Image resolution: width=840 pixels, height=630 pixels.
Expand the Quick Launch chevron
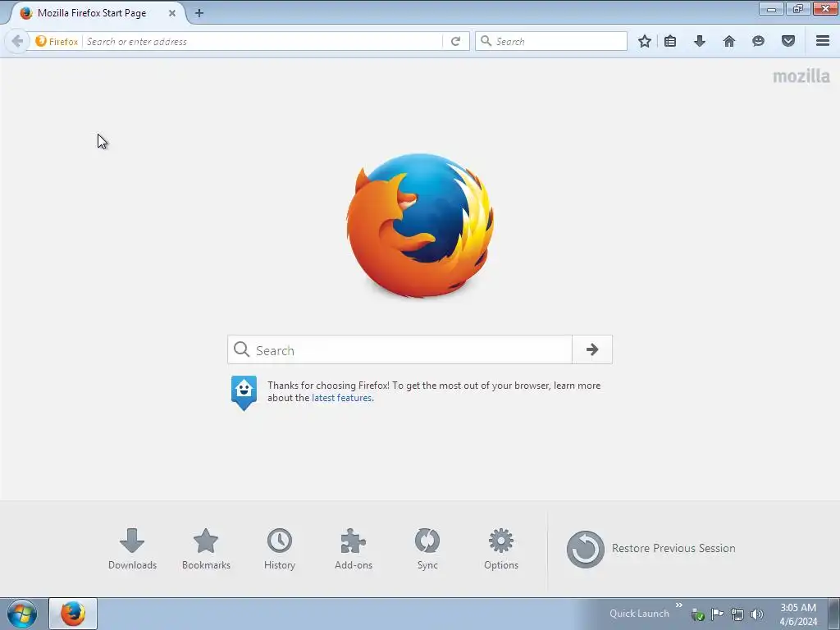pyautogui.click(x=678, y=605)
